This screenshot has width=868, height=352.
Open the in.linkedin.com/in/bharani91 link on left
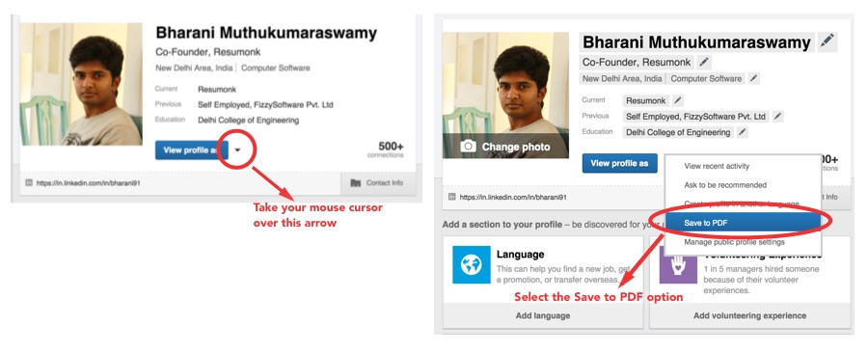click(88, 182)
